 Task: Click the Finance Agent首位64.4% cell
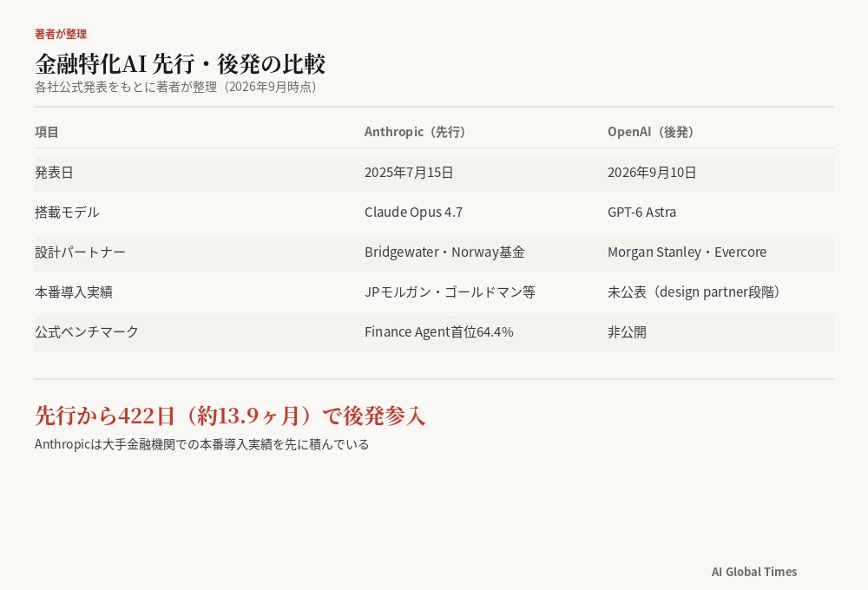(439, 331)
